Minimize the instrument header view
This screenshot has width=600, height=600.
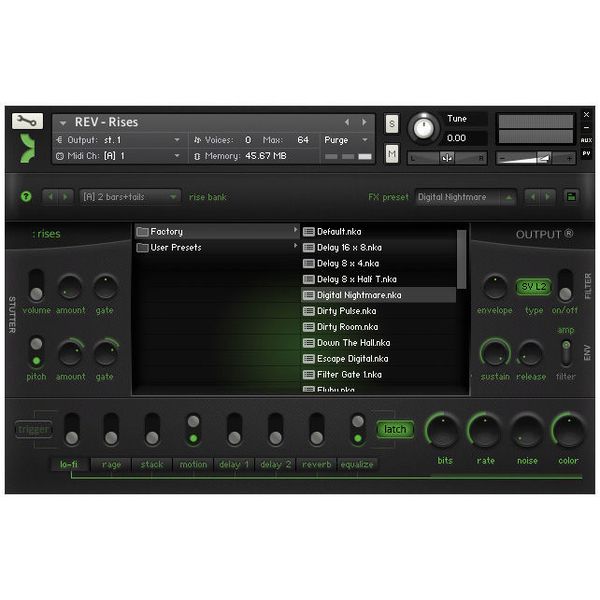[x=586, y=127]
